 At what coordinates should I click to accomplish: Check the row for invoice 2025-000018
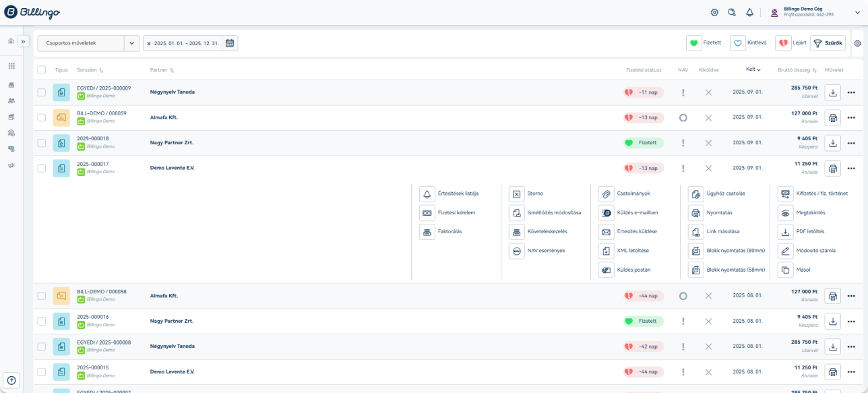pyautogui.click(x=42, y=143)
